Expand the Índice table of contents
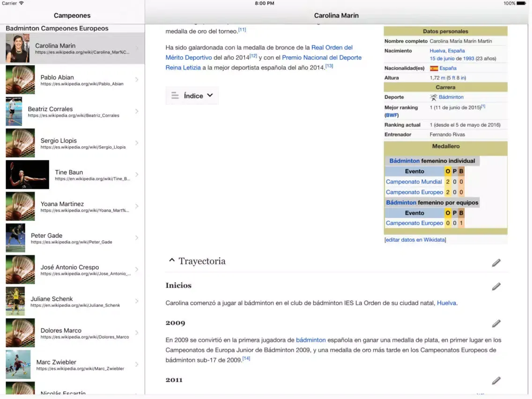Viewport: 532px width, 399px height. click(192, 96)
